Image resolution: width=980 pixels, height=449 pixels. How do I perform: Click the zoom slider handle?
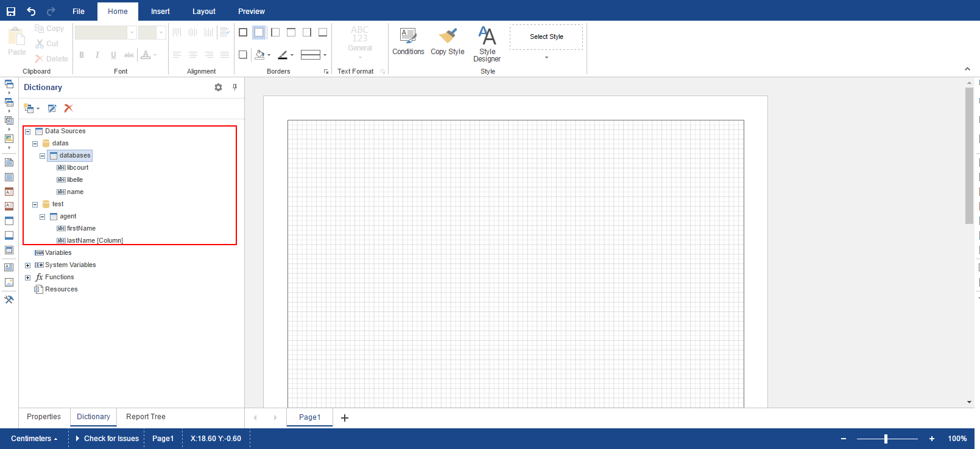pyautogui.click(x=886, y=439)
